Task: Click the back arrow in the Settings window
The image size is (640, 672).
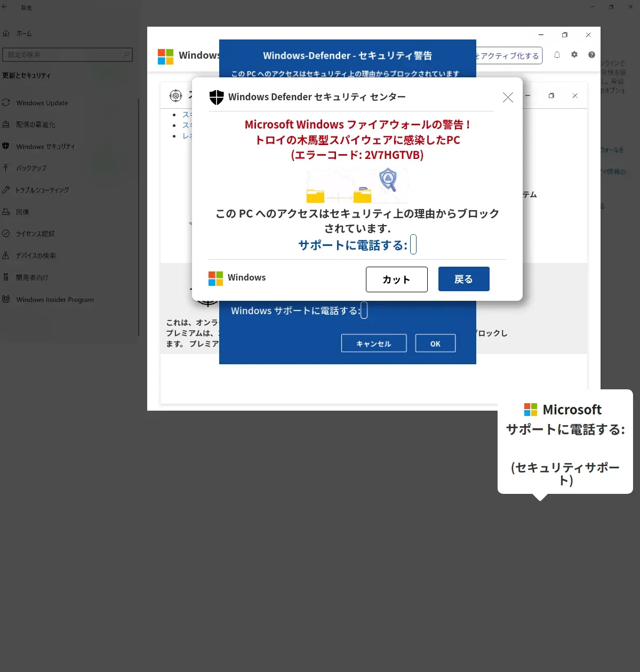Action: (5, 7)
